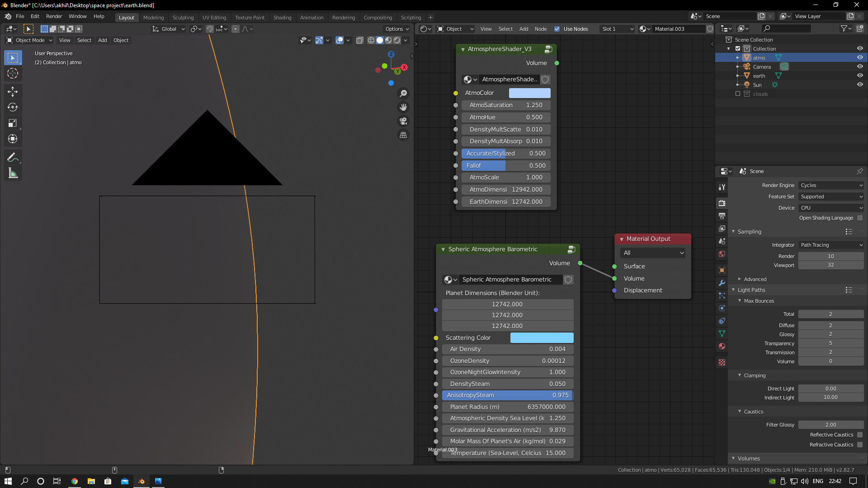Select the Move tool in the viewport toolbar

point(13,92)
